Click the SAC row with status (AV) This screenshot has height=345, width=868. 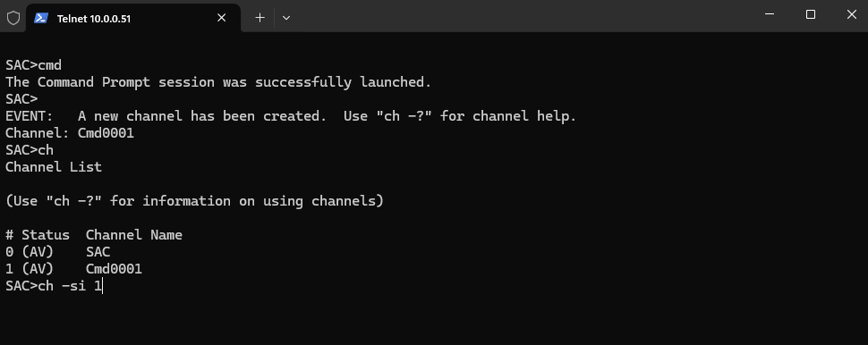click(x=57, y=252)
